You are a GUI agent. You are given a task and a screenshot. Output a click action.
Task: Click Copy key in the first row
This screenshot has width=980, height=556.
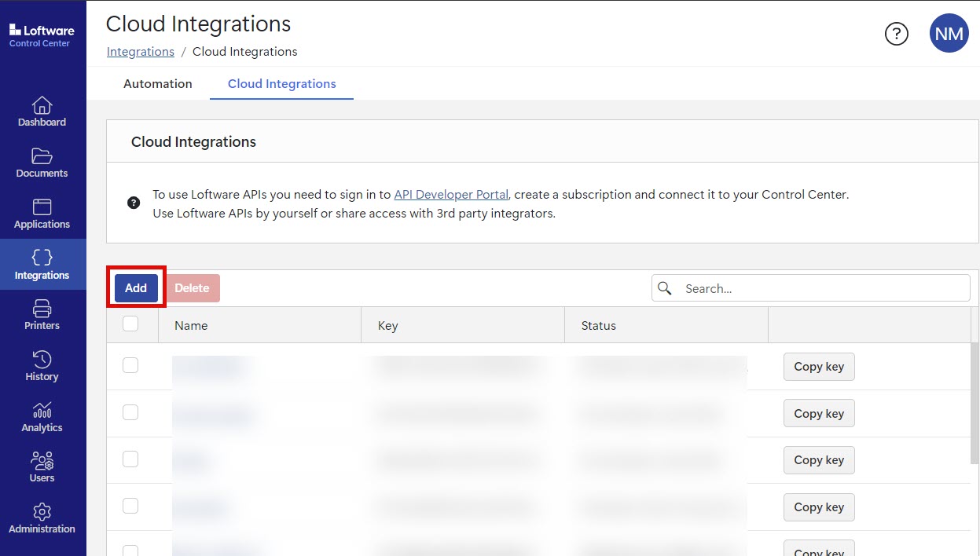pyautogui.click(x=818, y=367)
